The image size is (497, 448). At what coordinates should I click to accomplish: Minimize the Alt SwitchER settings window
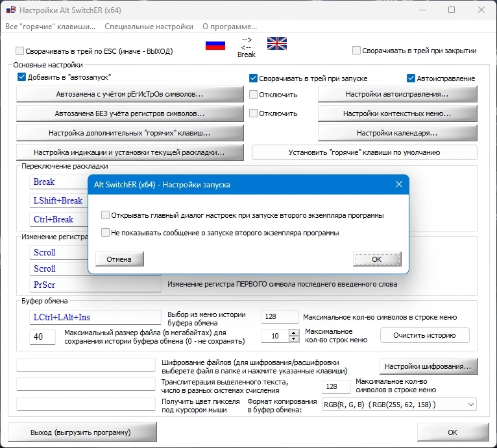[422, 10]
